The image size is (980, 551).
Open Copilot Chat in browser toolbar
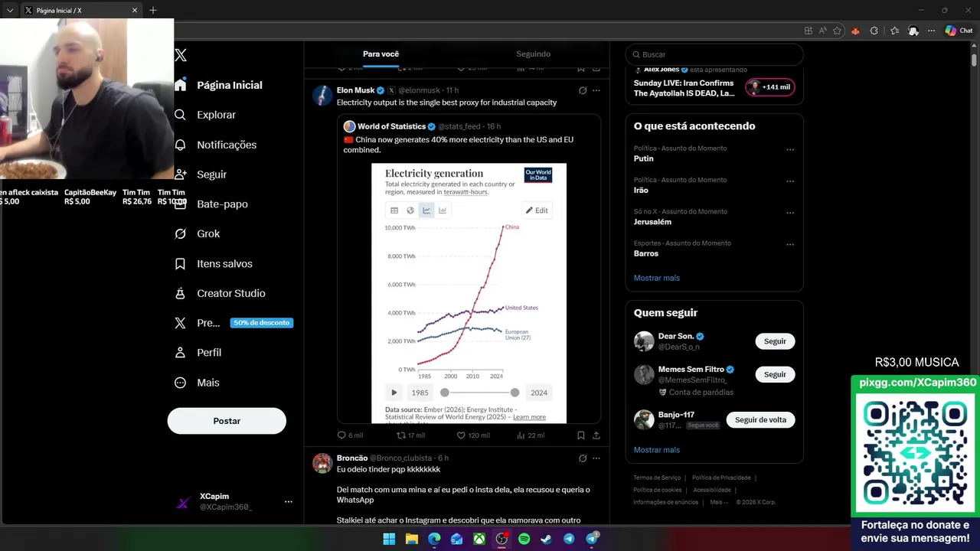958,31
